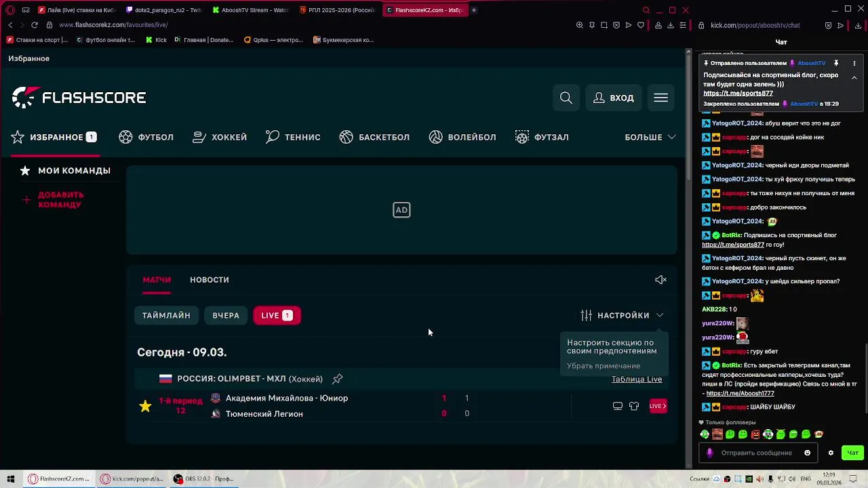The height and width of the screenshot is (488, 868).
Task: Open pinned message three-dot menu
Action: (854, 63)
